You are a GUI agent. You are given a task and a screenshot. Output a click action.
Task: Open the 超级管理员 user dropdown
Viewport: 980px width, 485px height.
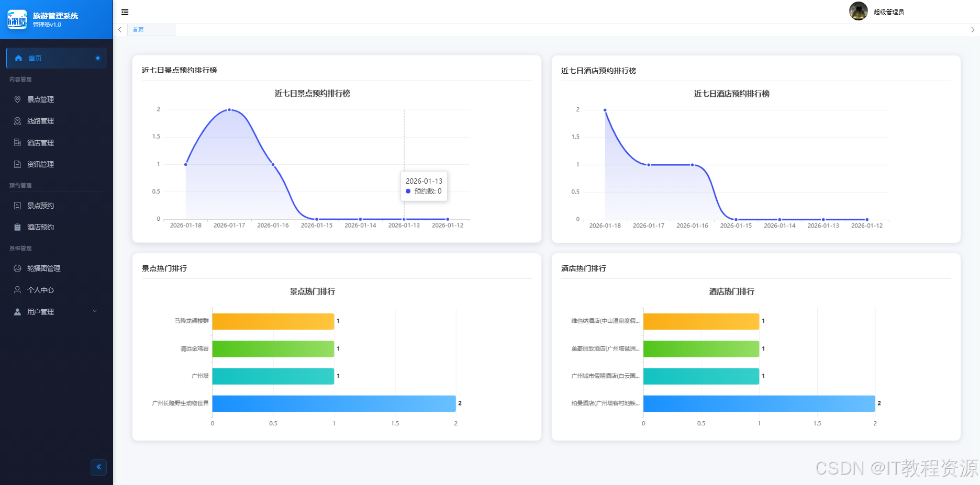tap(888, 12)
